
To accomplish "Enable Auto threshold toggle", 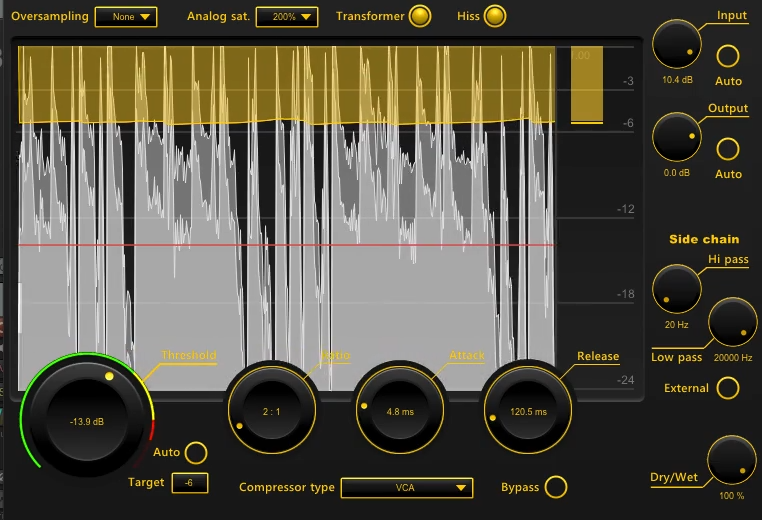I will 196,452.
